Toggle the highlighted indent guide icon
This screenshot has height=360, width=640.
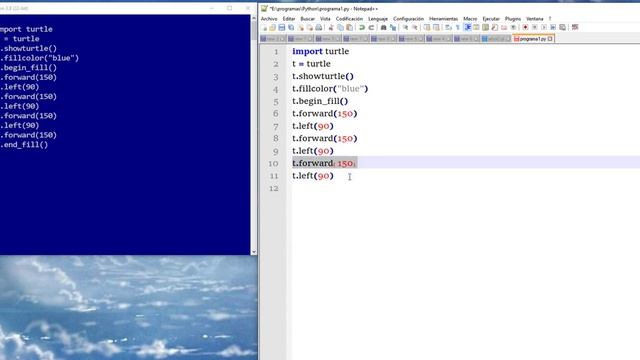[467, 27]
